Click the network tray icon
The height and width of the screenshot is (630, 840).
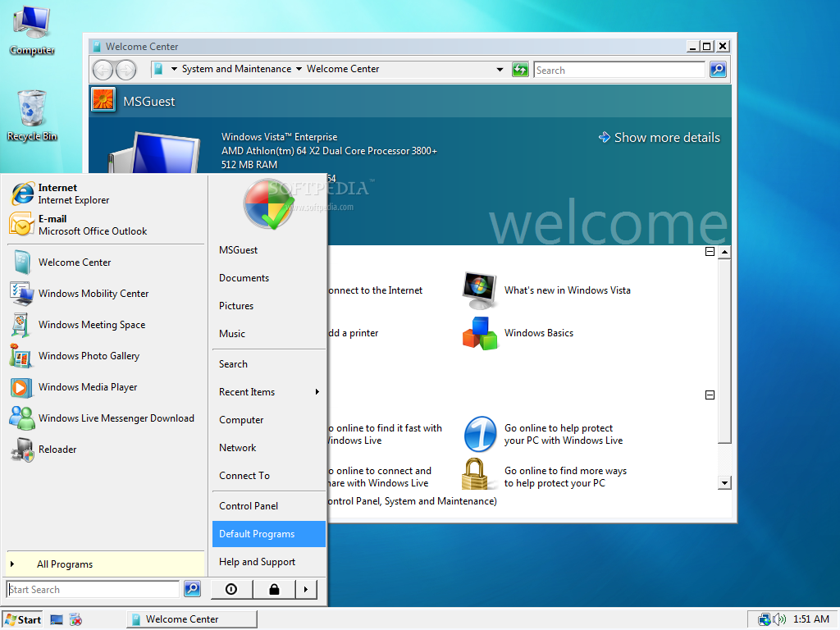(764, 620)
